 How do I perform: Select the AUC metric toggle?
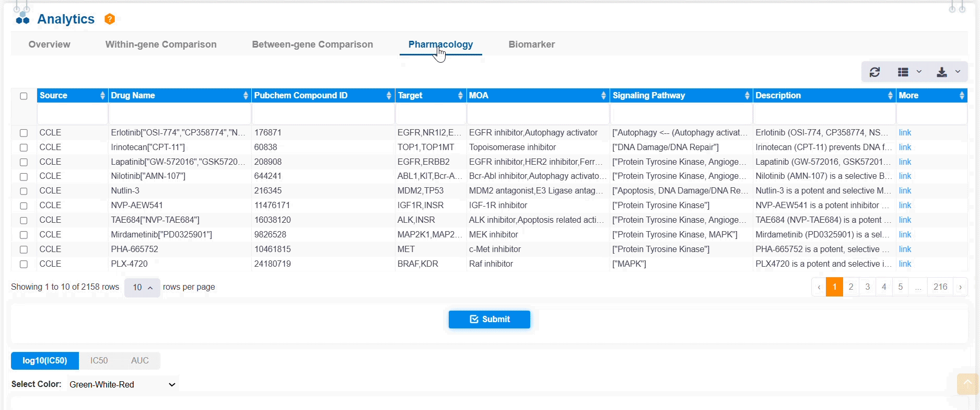tap(139, 361)
